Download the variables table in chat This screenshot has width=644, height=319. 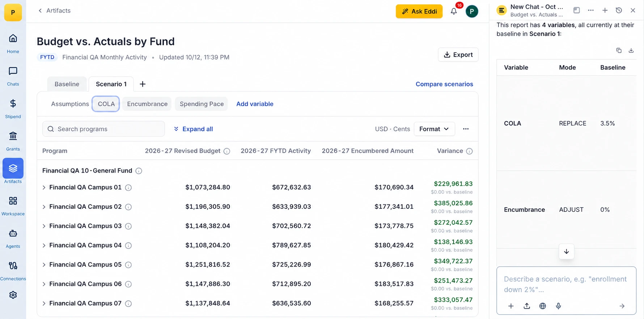[631, 51]
